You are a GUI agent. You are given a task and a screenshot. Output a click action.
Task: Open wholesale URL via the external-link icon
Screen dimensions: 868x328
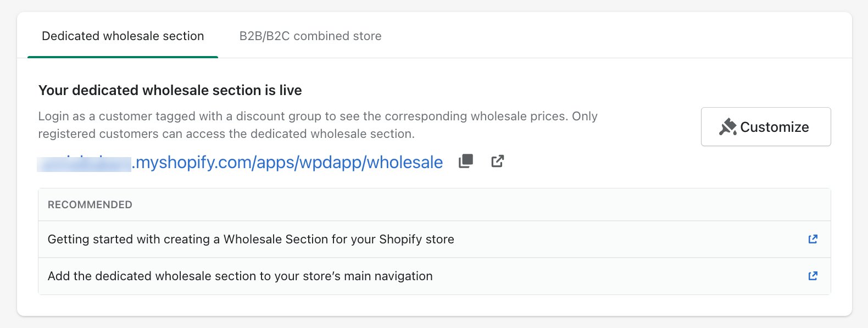coord(498,161)
